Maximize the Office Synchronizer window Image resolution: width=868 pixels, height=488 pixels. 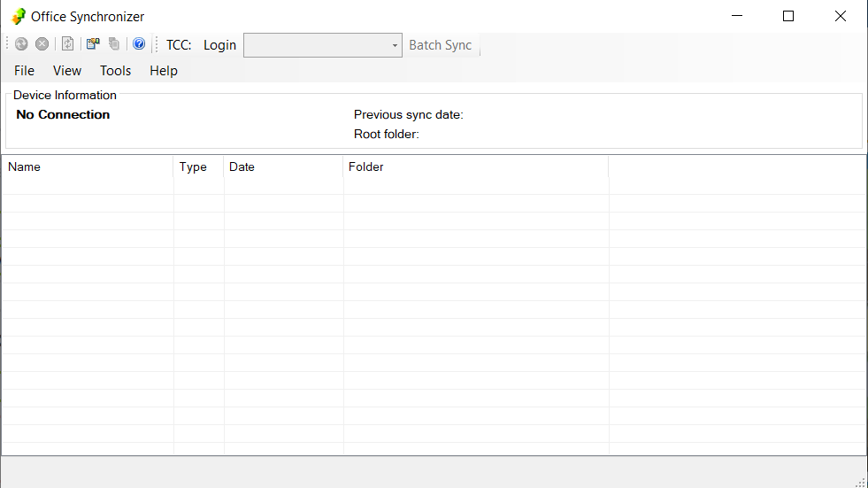[788, 16]
